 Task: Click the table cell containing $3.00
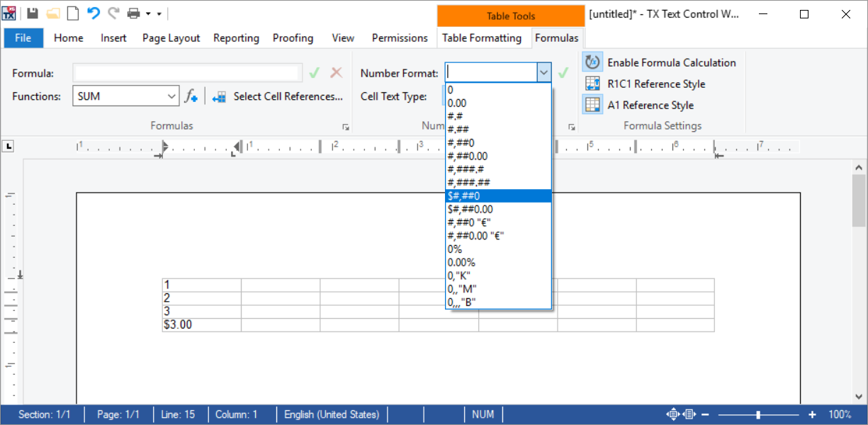click(202, 325)
